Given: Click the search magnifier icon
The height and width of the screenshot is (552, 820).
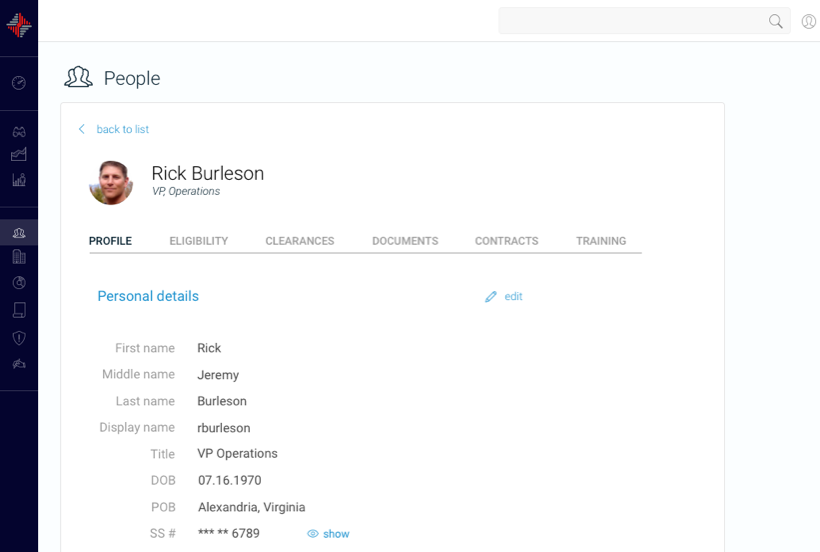Looking at the screenshot, I should pos(776,21).
